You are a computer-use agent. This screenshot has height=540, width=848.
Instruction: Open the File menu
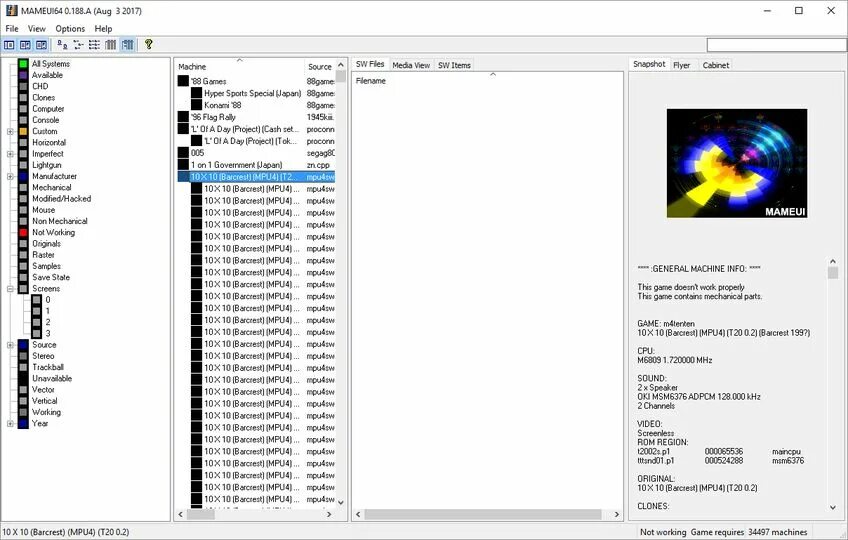[12, 29]
